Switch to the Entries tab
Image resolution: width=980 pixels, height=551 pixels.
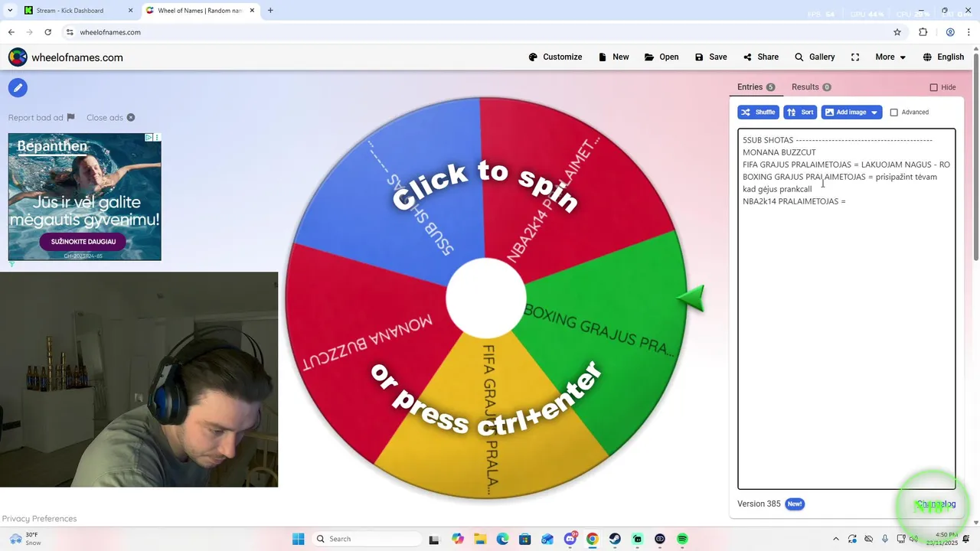(756, 87)
